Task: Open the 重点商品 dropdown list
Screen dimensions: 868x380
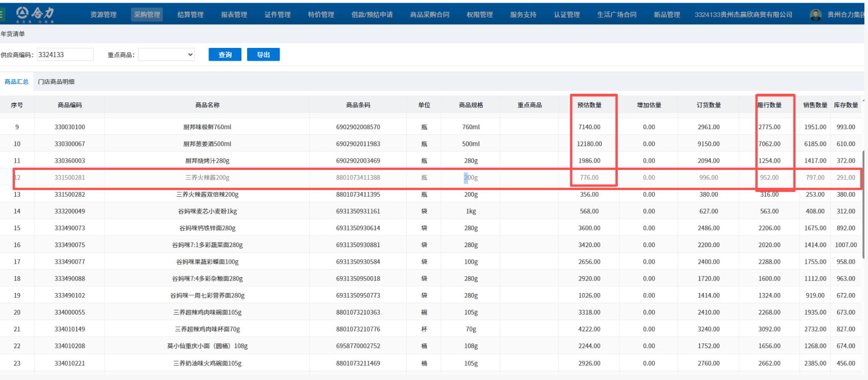Action: click(166, 55)
